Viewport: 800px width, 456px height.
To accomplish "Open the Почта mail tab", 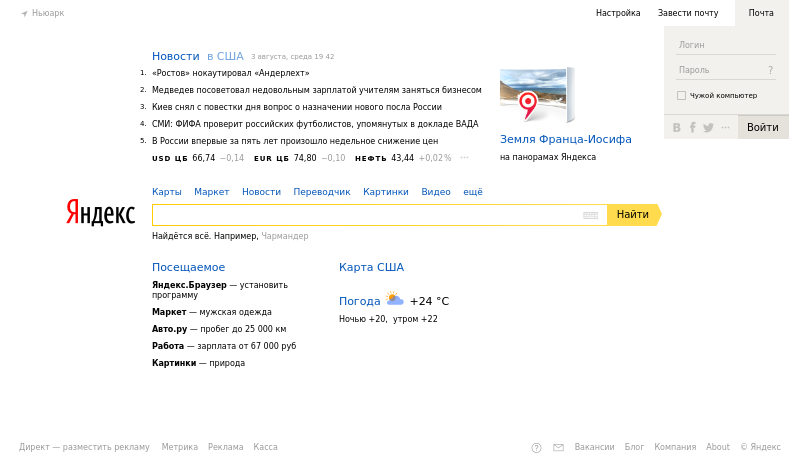I will 761,13.
